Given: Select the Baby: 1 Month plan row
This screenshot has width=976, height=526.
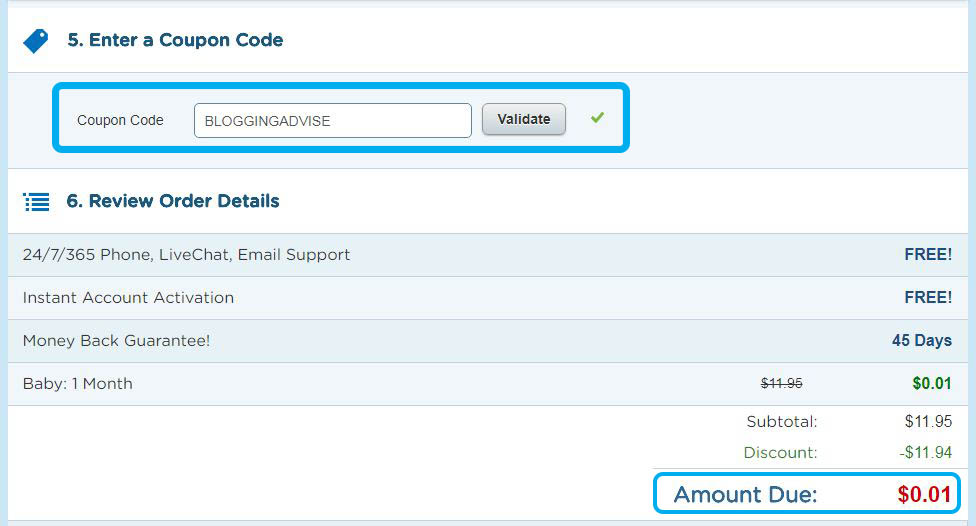Looking at the screenshot, I should (487, 383).
